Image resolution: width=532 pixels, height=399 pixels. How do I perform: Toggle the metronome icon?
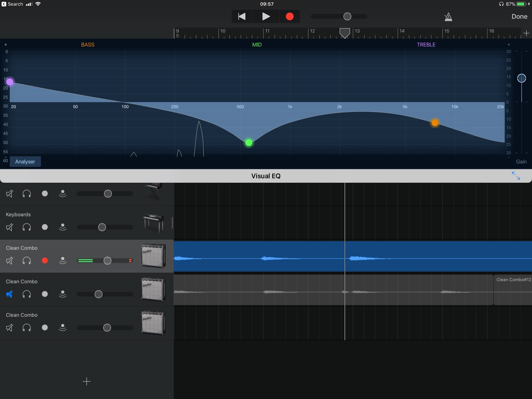coord(448,17)
